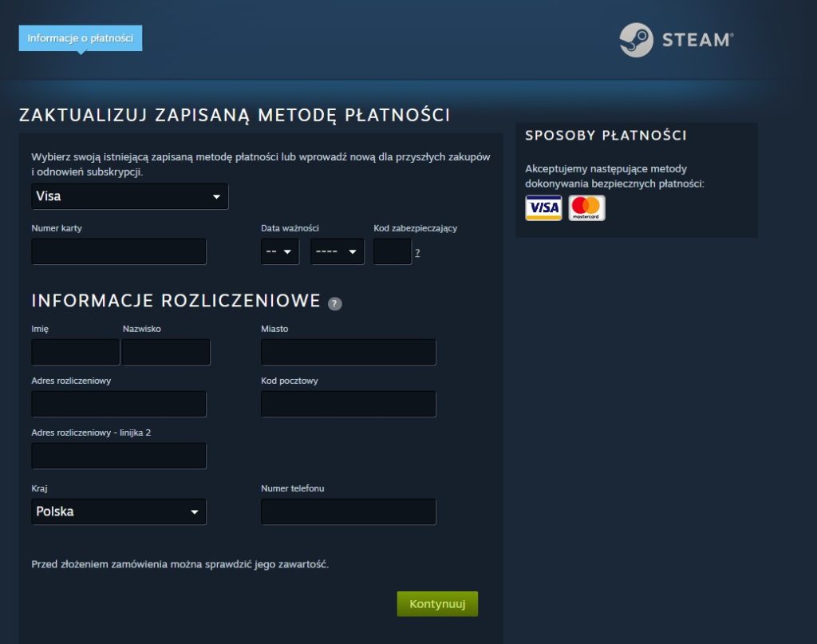
Task: Click the Steam logo
Action: point(677,40)
